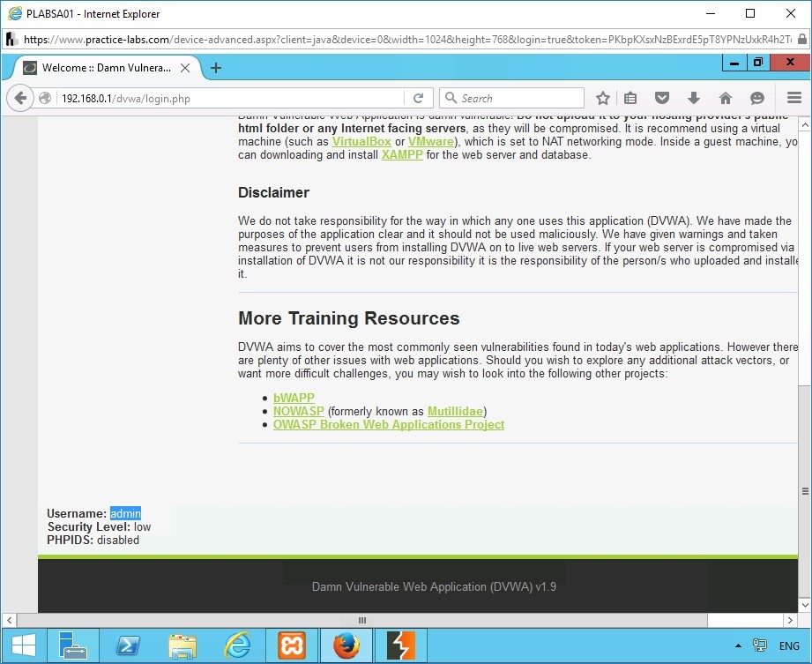812x664 pixels.
Task: Select the Welcome :: Damn Vulnerable tab
Action: (101, 68)
